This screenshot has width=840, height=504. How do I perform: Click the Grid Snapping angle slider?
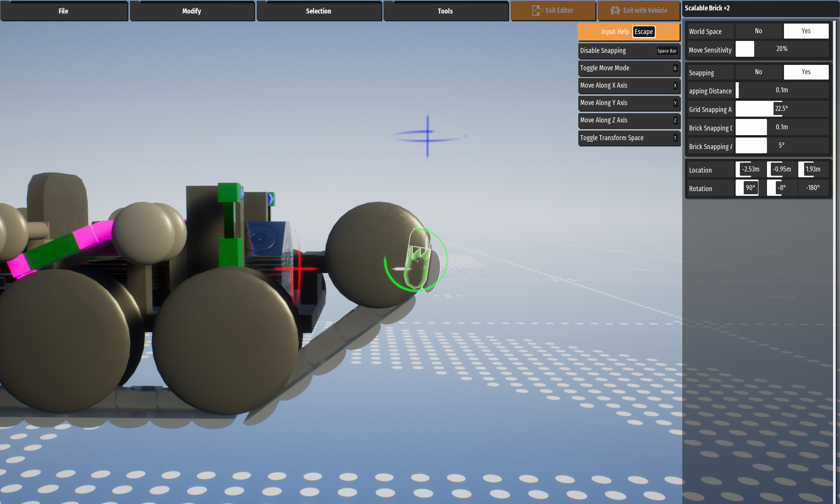pyautogui.click(x=782, y=109)
